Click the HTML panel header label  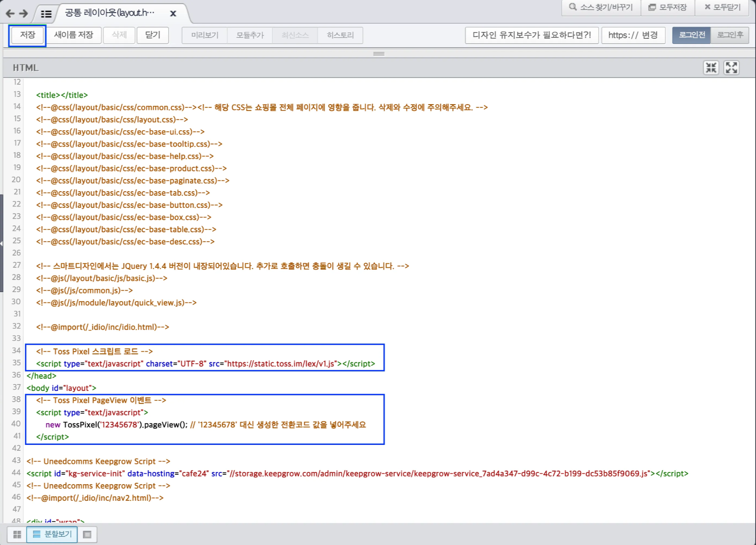tap(26, 68)
